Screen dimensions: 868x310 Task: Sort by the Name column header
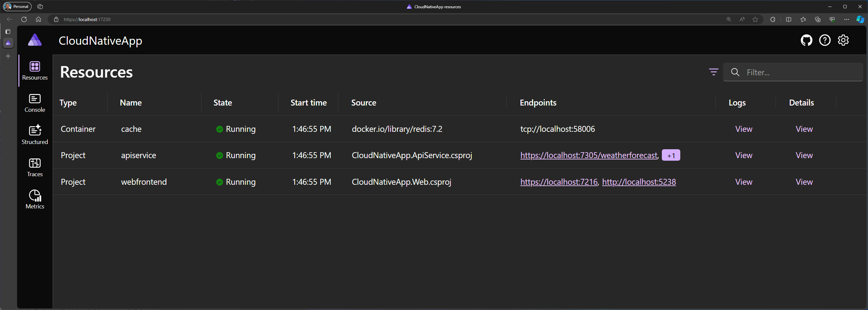[x=131, y=103]
